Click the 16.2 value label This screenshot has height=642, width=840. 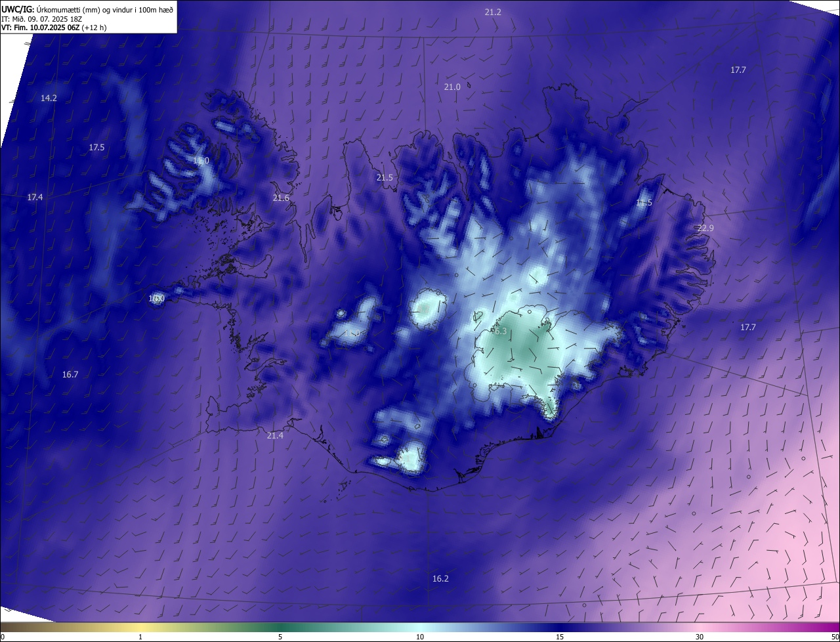[x=440, y=579]
